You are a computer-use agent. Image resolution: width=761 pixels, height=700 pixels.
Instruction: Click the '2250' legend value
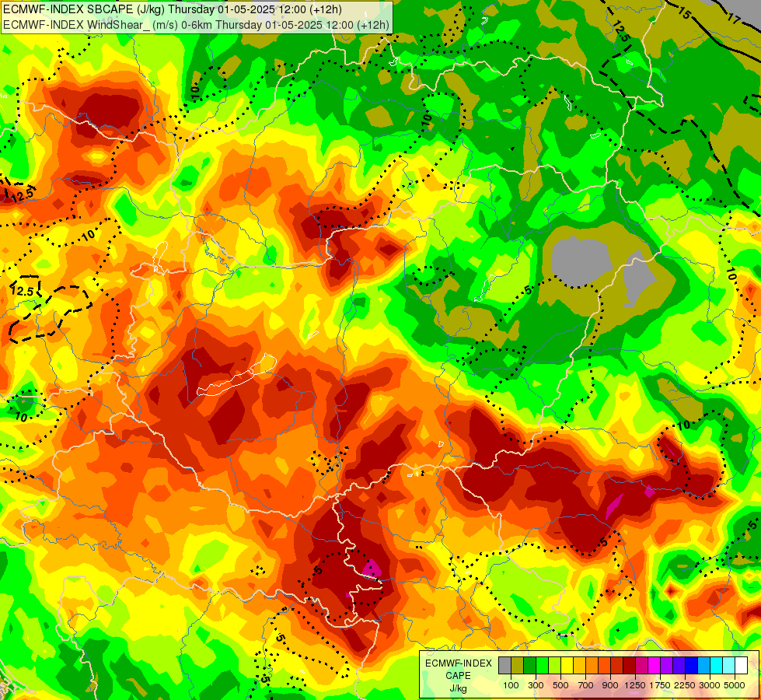coord(685,685)
